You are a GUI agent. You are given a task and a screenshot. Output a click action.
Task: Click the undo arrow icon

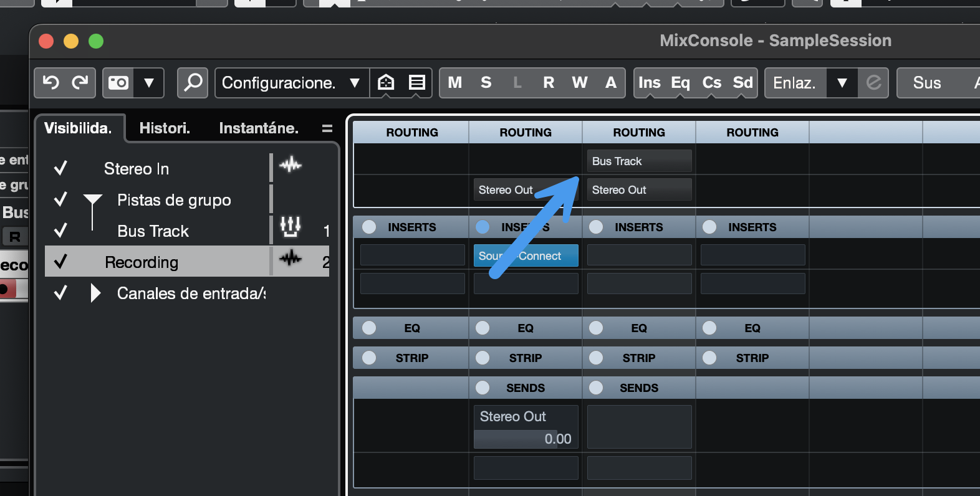[x=50, y=83]
